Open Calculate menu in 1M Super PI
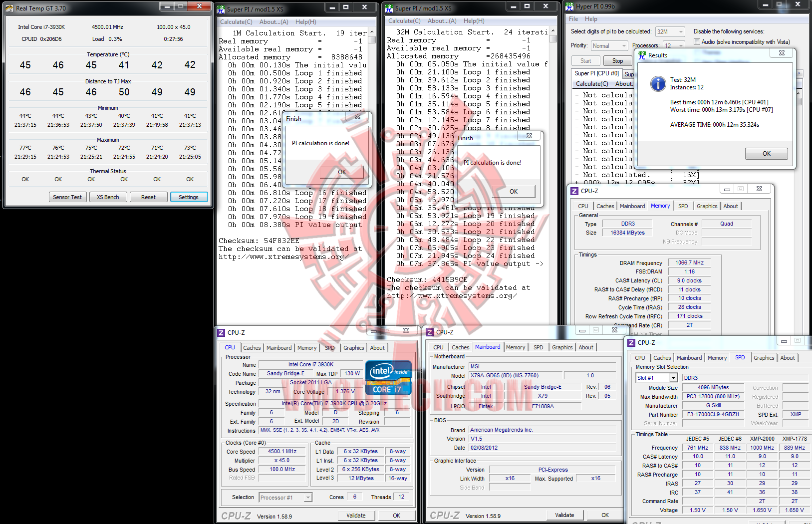 click(x=236, y=22)
